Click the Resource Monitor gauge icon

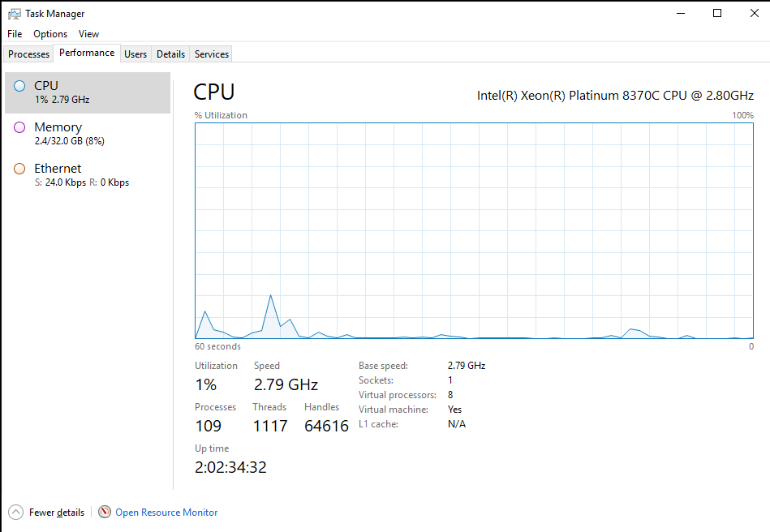[x=105, y=512]
